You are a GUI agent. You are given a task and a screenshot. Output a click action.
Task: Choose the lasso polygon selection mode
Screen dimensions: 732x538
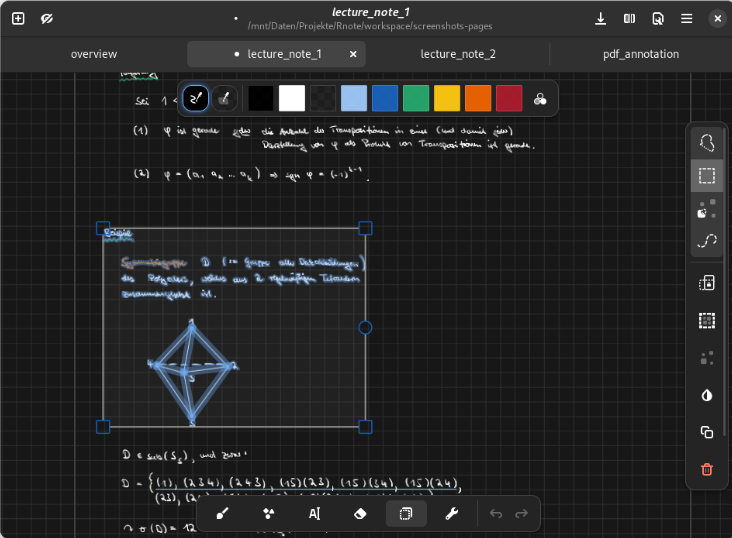click(x=707, y=143)
